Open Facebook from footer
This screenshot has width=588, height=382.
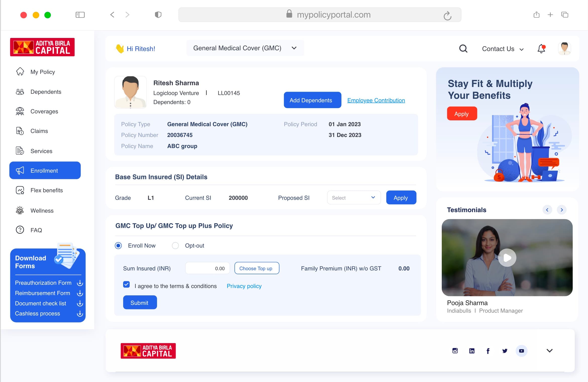coord(488,351)
